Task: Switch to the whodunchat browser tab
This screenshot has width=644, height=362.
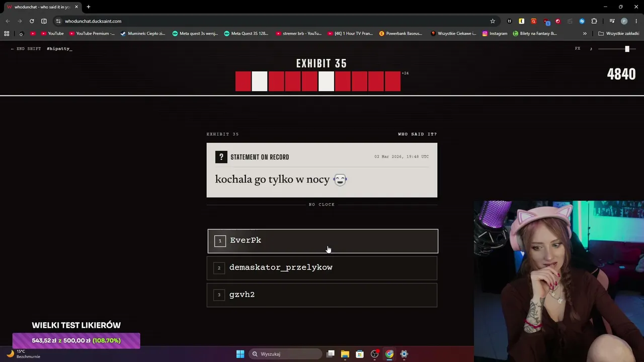Action: pyautogui.click(x=42, y=7)
